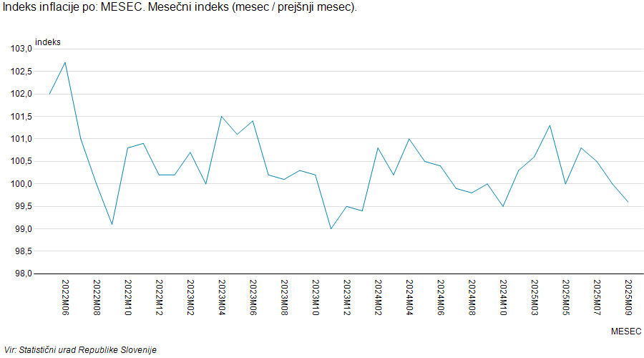Click the 2023M04 peak data point

[x=222, y=116]
